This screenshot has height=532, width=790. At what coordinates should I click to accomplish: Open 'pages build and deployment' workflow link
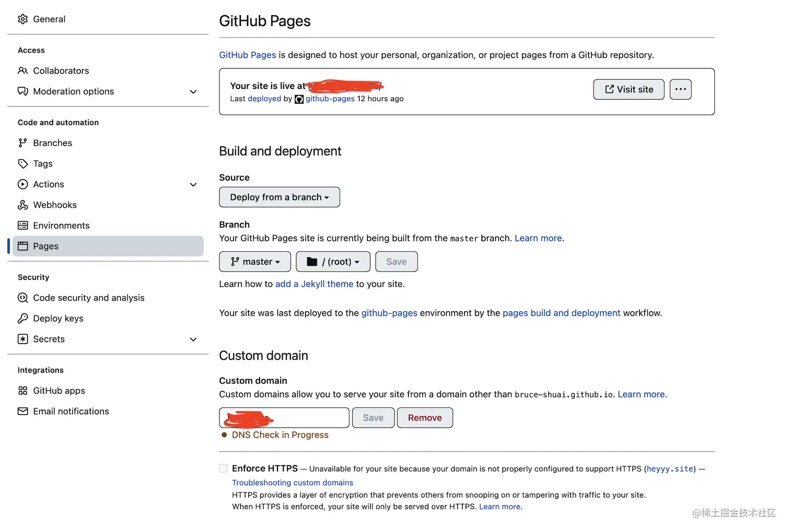(x=562, y=313)
